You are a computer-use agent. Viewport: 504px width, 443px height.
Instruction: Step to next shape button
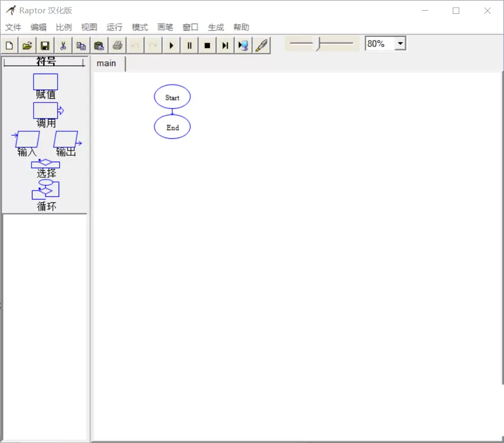tap(225, 45)
